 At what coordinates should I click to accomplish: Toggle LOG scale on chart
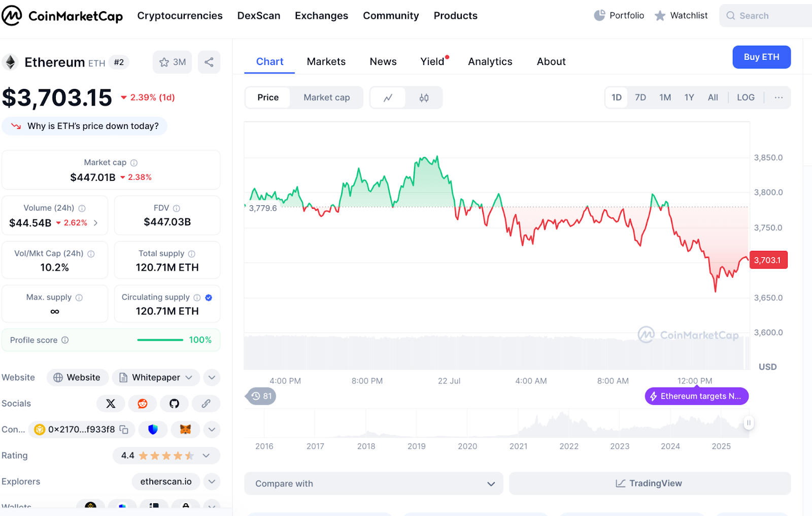tap(746, 98)
